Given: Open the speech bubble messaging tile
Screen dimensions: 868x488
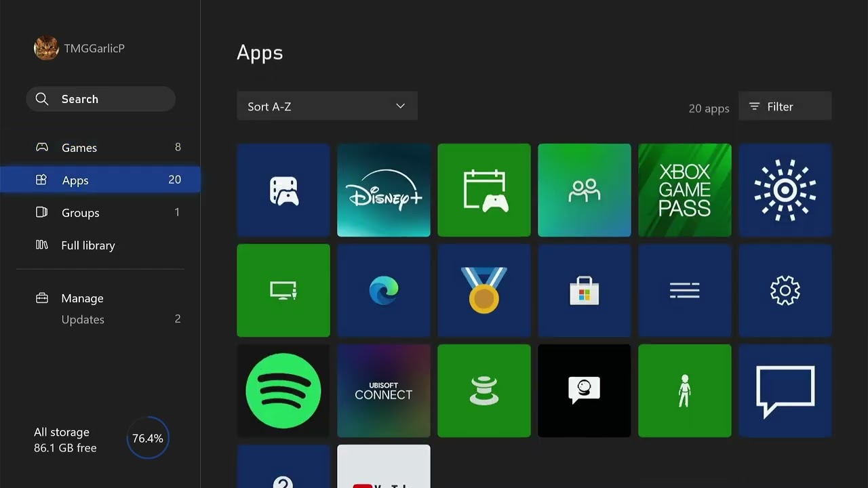Looking at the screenshot, I should point(785,391).
